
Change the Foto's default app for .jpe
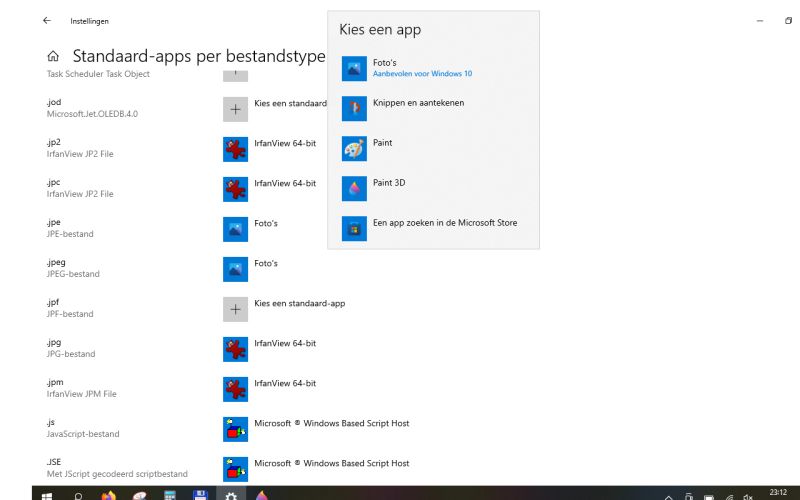point(251,229)
